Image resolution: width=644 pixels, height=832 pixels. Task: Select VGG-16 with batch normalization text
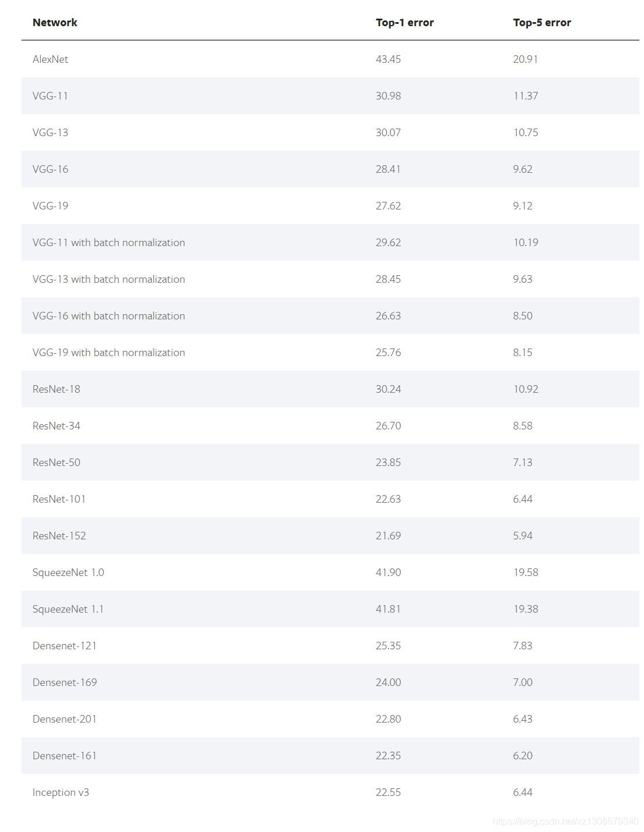pos(109,316)
